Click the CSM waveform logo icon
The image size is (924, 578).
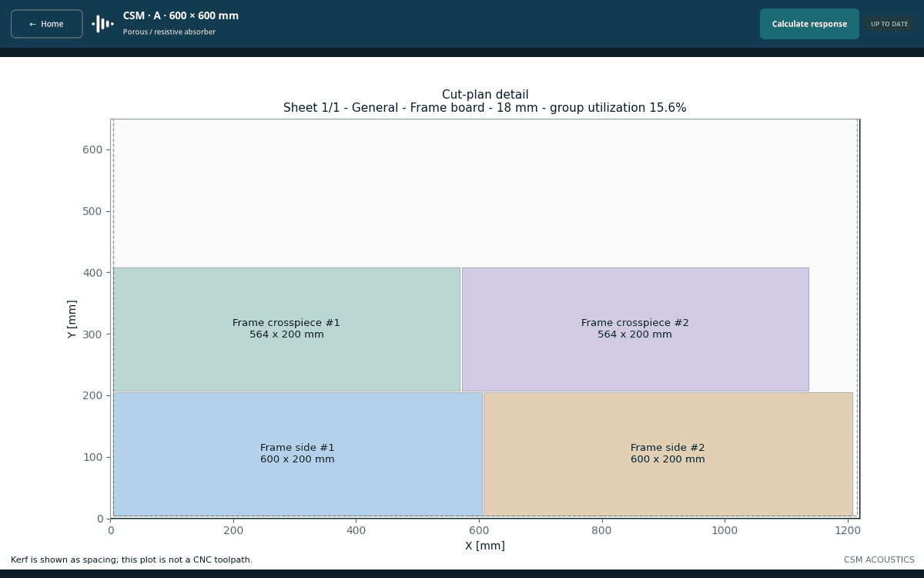pyautogui.click(x=102, y=24)
